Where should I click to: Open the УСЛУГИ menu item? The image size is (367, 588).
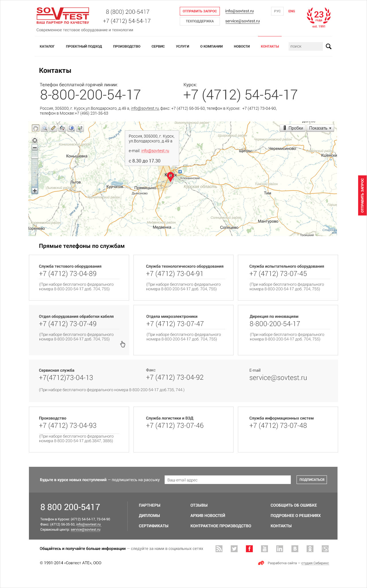pos(182,46)
